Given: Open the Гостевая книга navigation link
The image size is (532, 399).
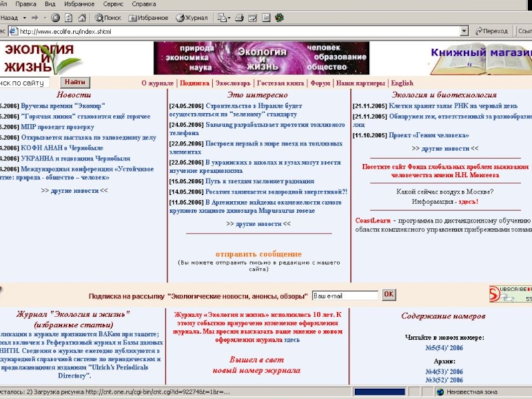Looking at the screenshot, I should pos(280,83).
